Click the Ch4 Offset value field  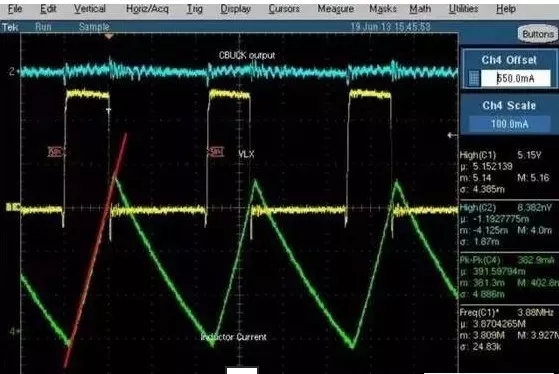click(516, 78)
